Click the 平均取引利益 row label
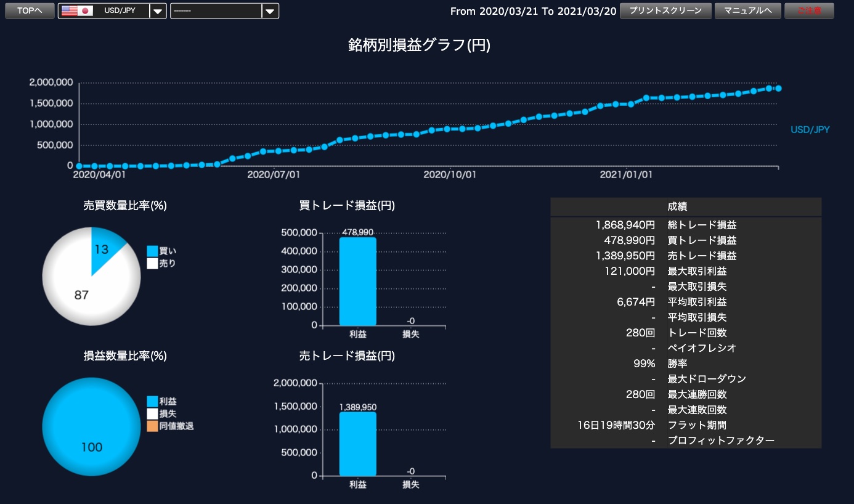 tap(697, 302)
